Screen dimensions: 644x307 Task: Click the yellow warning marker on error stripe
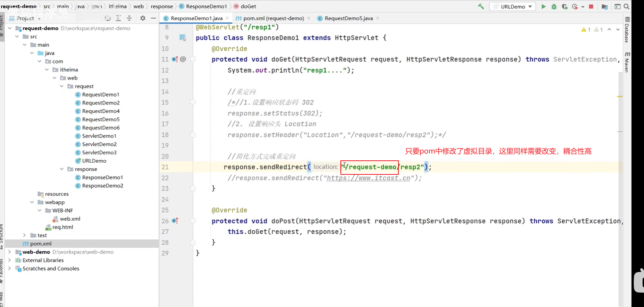[x=620, y=97]
